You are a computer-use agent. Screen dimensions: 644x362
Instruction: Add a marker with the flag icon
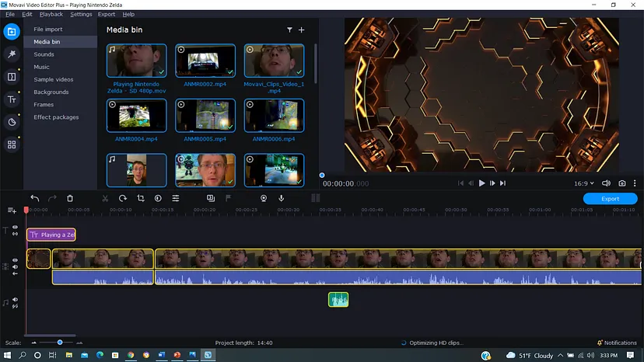click(229, 199)
